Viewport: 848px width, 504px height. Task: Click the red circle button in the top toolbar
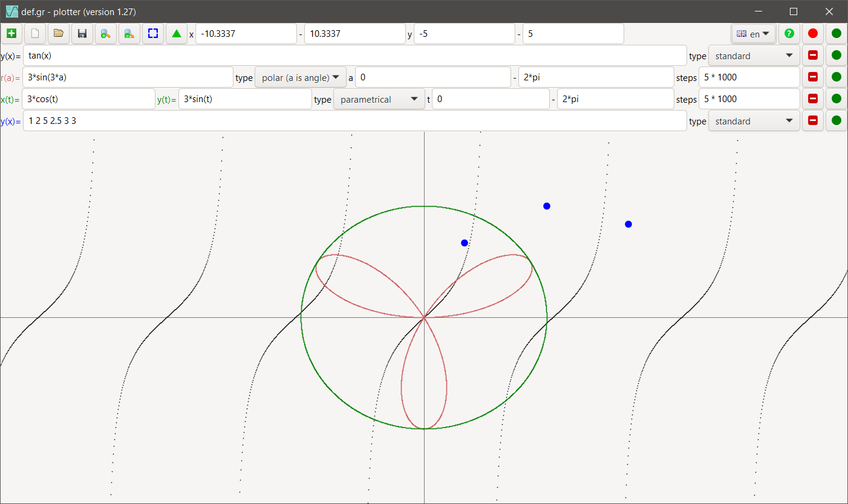pyautogui.click(x=813, y=34)
